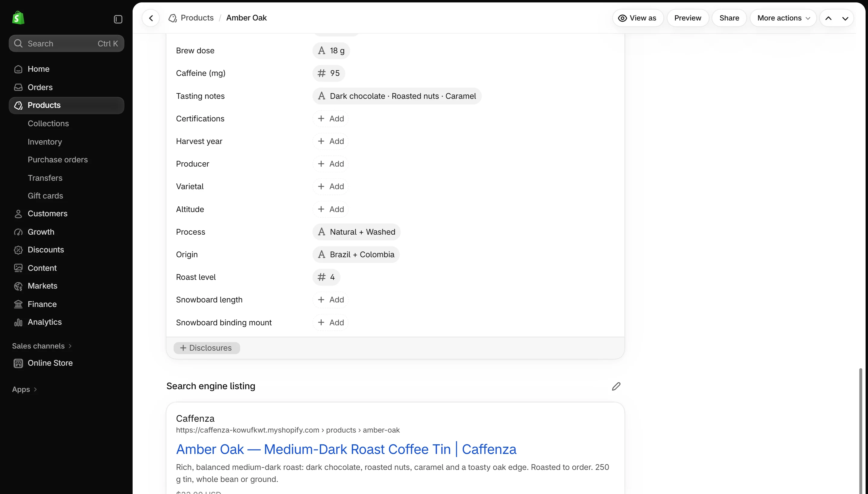
Task: Open Gift cards submenu item
Action: click(46, 196)
